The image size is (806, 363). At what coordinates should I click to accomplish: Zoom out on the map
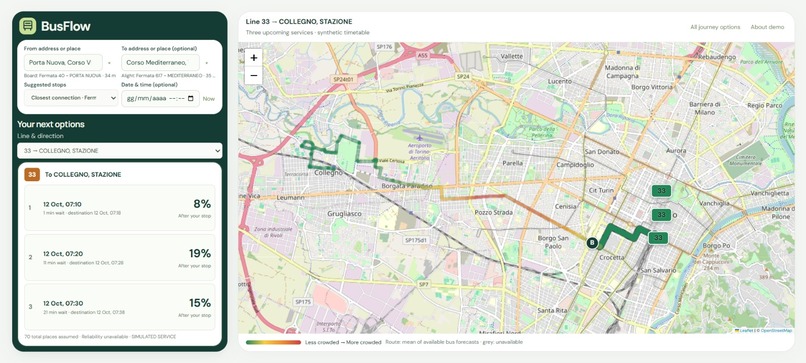pyautogui.click(x=253, y=76)
